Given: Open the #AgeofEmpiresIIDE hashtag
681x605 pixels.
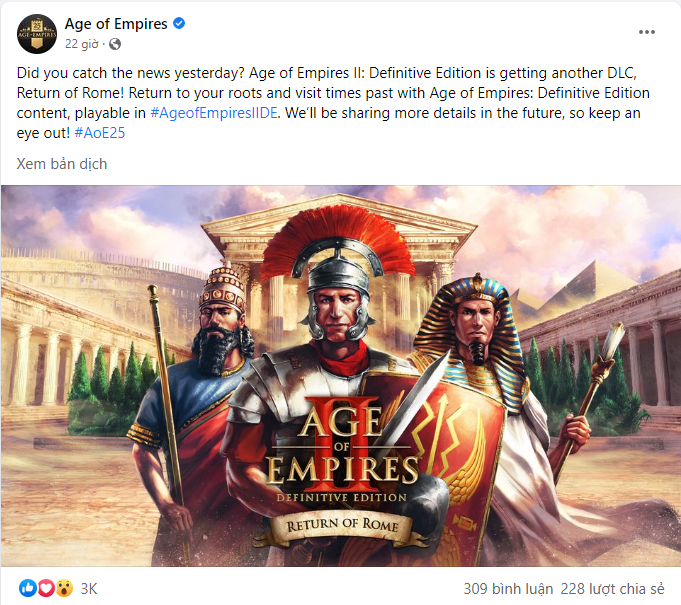Looking at the screenshot, I should pos(214,113).
